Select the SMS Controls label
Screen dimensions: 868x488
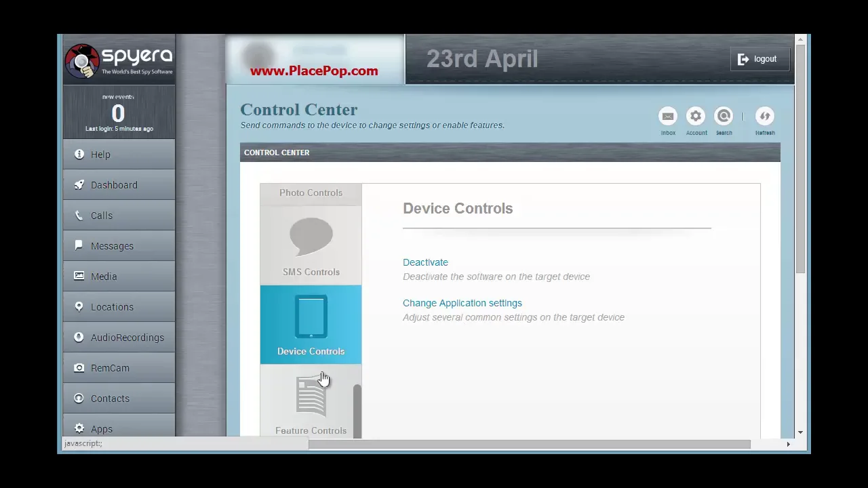[311, 272]
